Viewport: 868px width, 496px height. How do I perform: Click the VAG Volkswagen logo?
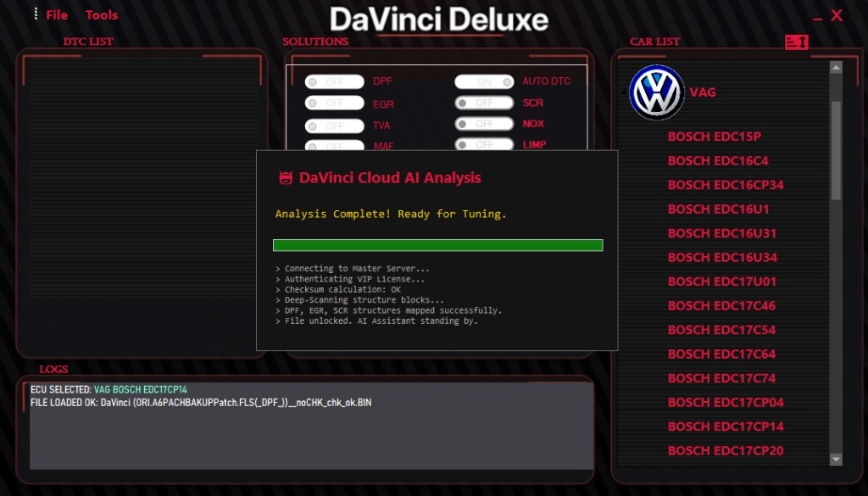pyautogui.click(x=657, y=92)
